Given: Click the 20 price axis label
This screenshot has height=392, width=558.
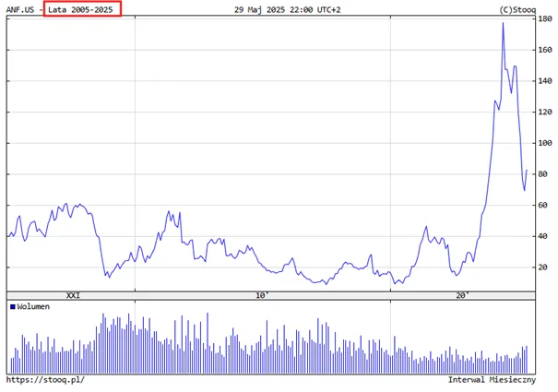Looking at the screenshot, I should pyautogui.click(x=542, y=267).
